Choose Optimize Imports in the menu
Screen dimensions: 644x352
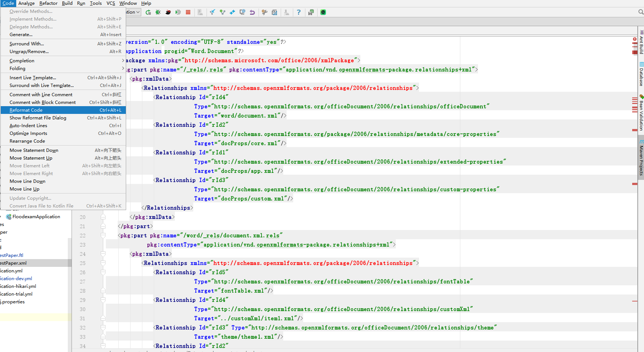coord(28,133)
